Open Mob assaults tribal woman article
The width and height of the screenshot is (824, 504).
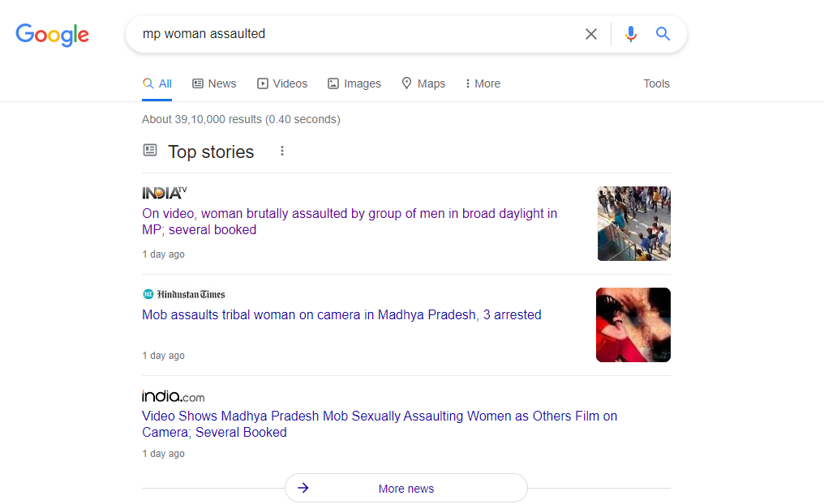(341, 315)
